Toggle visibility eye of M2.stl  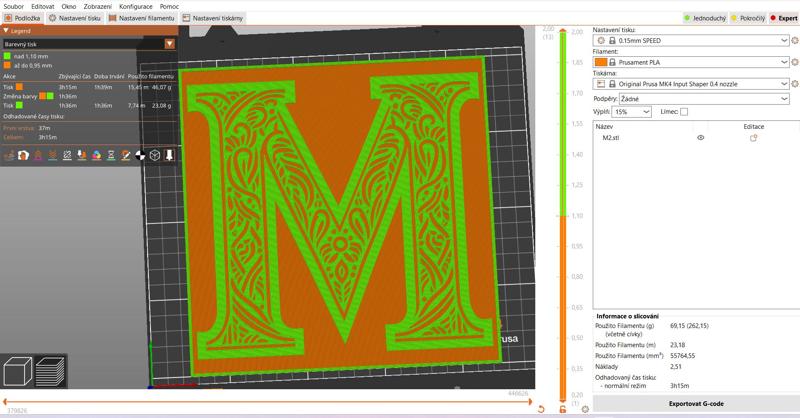point(701,138)
